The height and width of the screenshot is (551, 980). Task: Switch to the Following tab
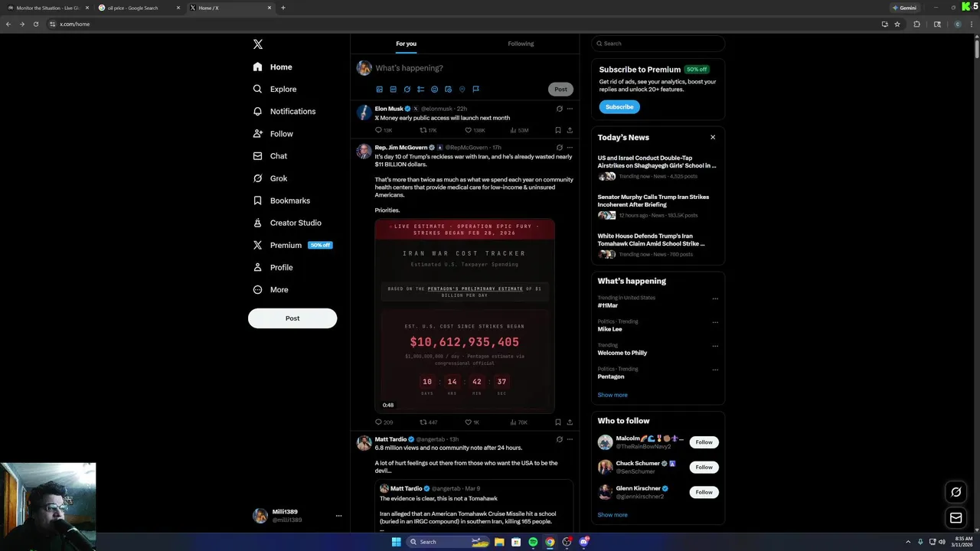click(x=521, y=44)
